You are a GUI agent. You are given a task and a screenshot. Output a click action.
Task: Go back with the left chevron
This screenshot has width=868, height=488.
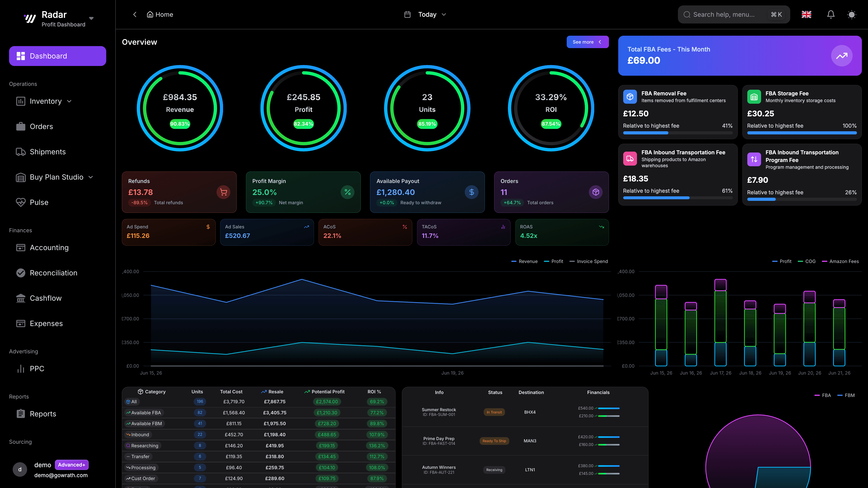(135, 14)
